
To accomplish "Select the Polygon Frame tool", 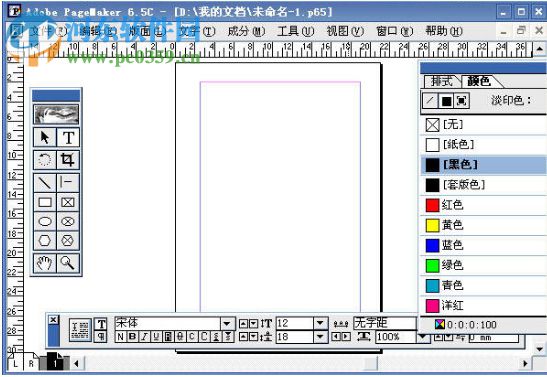I will [x=68, y=240].
